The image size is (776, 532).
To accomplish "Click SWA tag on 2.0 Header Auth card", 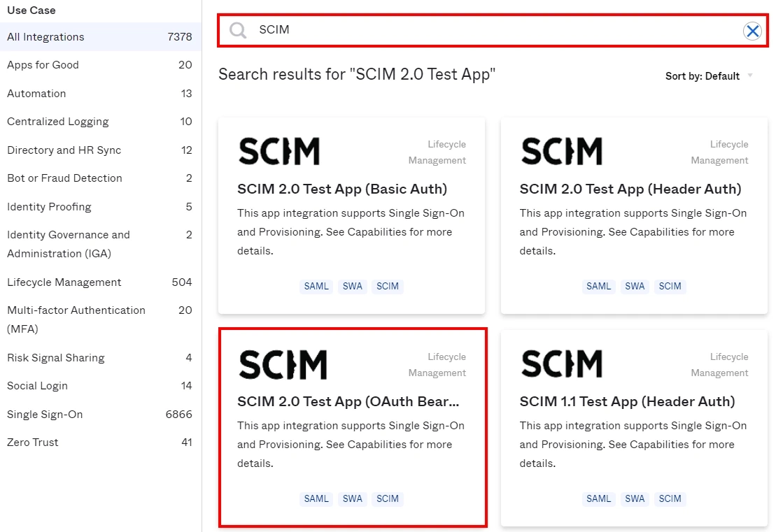I will [x=635, y=286].
